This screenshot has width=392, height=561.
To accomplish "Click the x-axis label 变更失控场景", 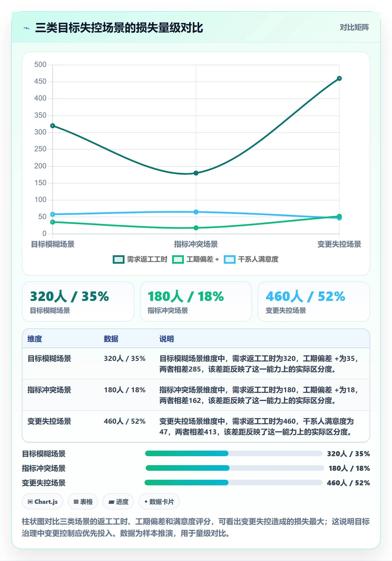I will (x=339, y=244).
